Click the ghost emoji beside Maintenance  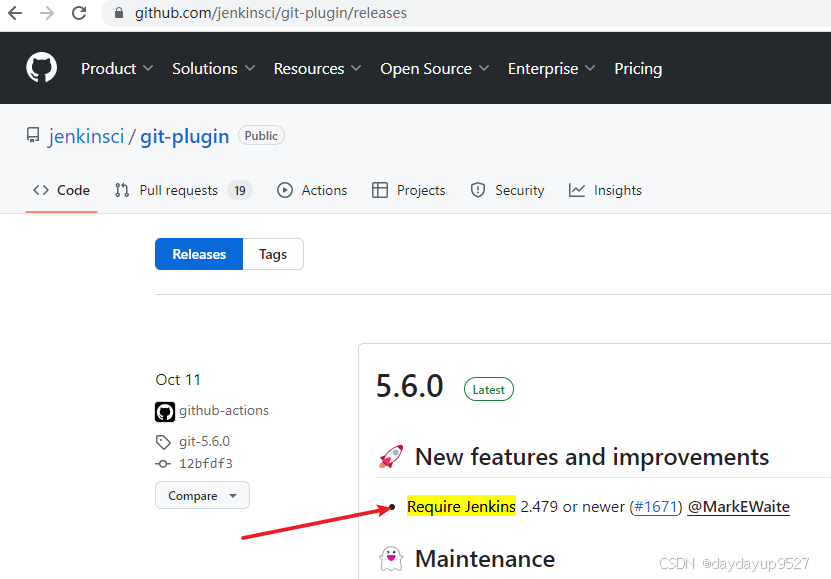391,559
